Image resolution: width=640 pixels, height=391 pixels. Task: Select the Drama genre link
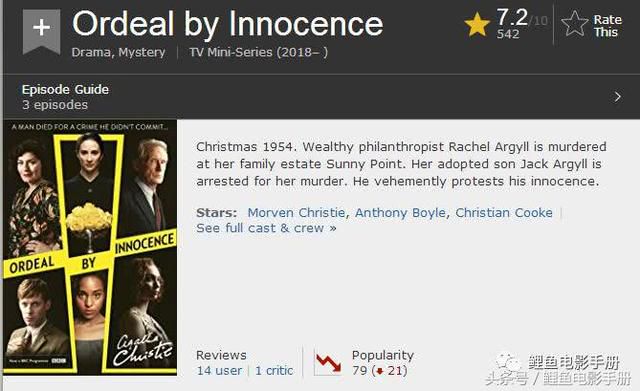click(91, 52)
